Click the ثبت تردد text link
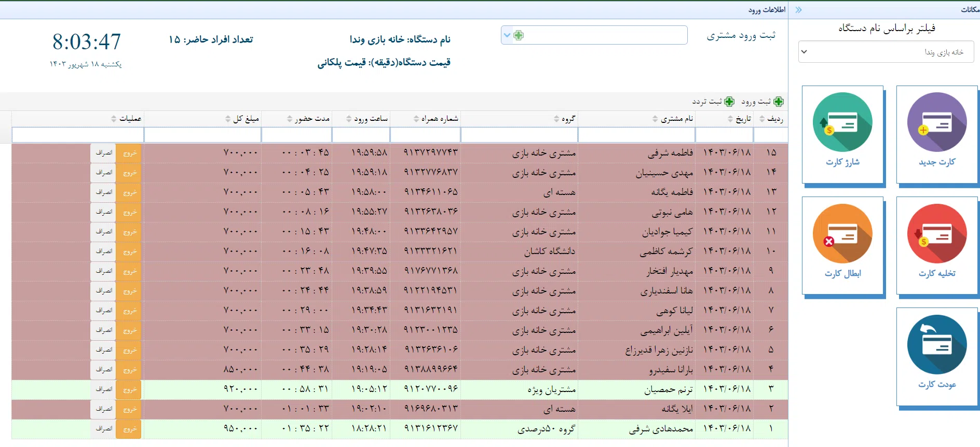The image size is (980, 447). pos(707,102)
